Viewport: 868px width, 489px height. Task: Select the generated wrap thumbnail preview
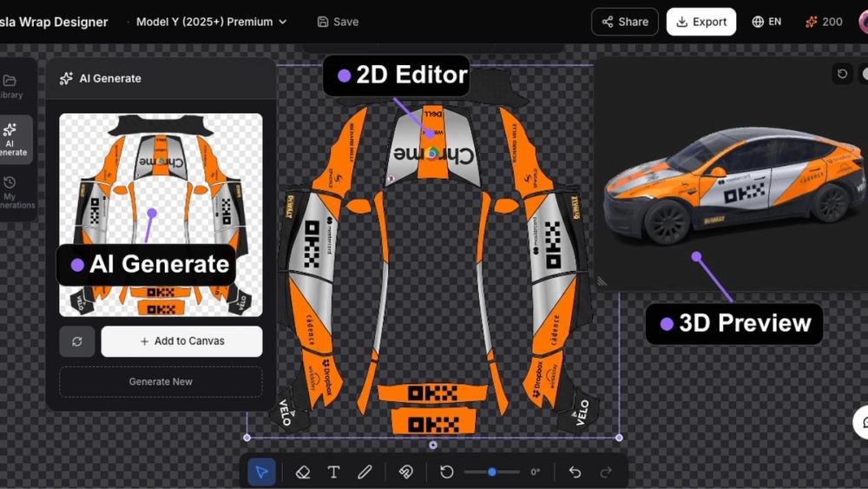[161, 215]
